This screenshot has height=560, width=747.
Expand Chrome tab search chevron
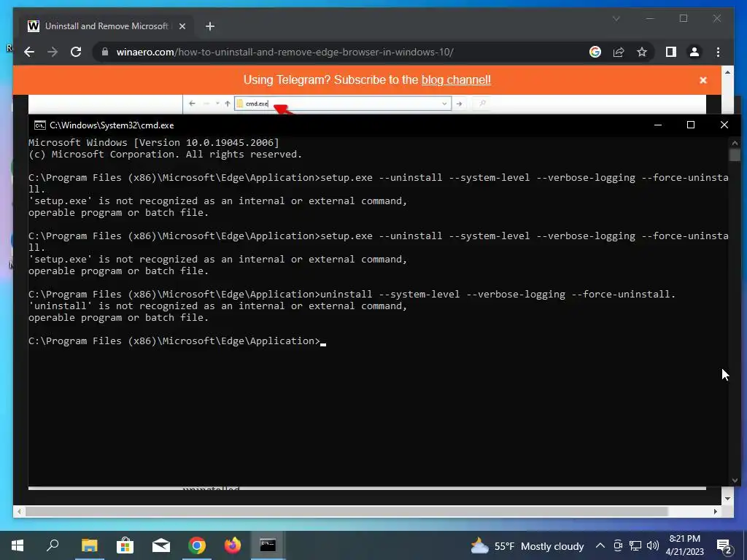(x=616, y=18)
